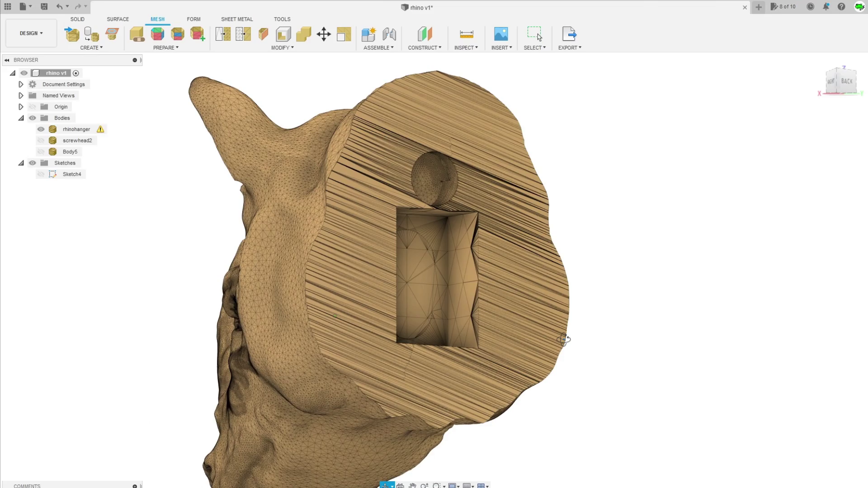Click the Undo button

coord(59,6)
